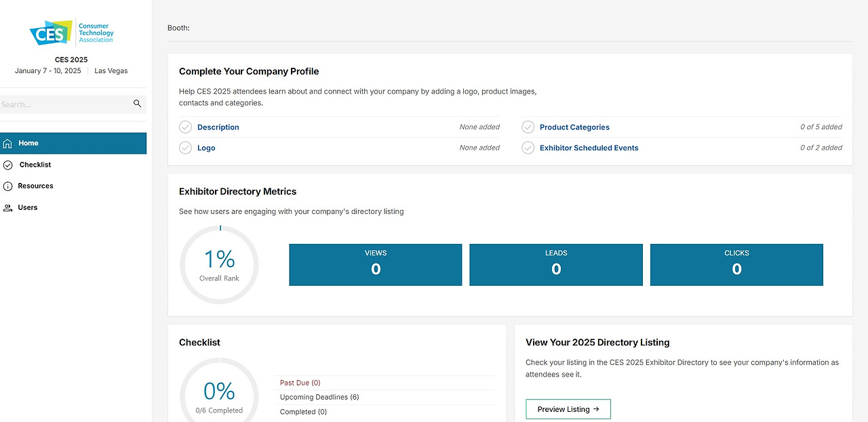Click the Exhibitor Scheduled Events check circle

(528, 148)
